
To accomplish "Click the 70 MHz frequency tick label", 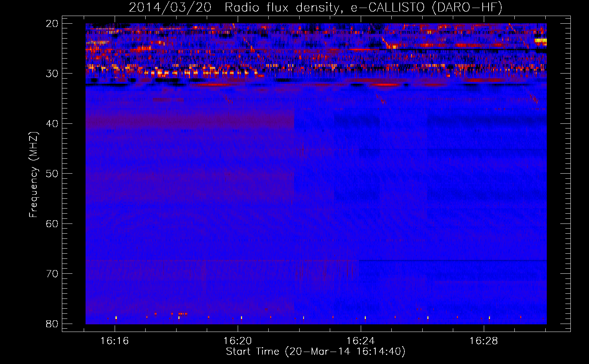I will (x=52, y=274).
